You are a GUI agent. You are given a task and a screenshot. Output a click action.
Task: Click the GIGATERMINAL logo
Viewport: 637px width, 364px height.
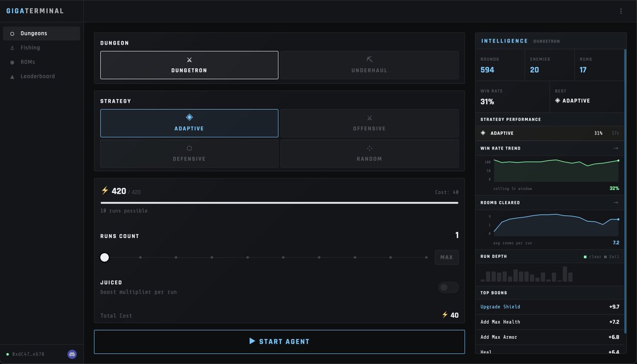[35, 11]
